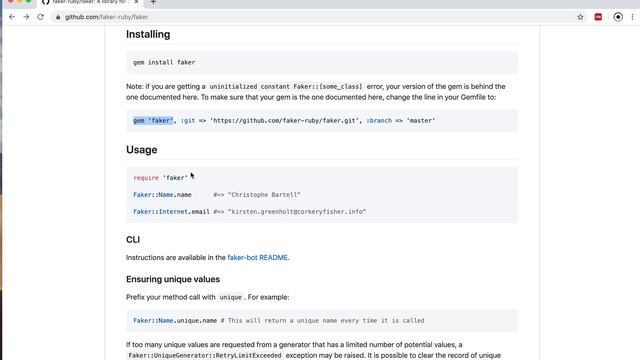Click the Usage heading
Screen dimensions: 640x360
pyautogui.click(x=142, y=150)
